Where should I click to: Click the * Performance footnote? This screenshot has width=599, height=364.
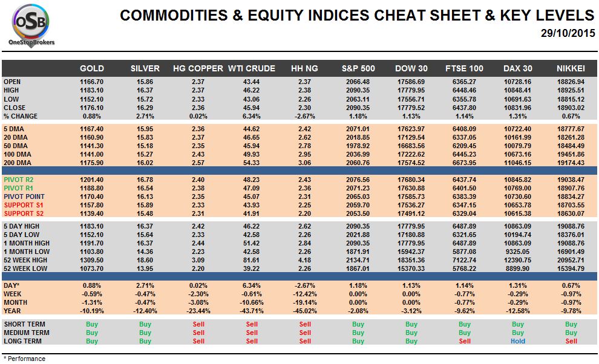[x=24, y=359]
